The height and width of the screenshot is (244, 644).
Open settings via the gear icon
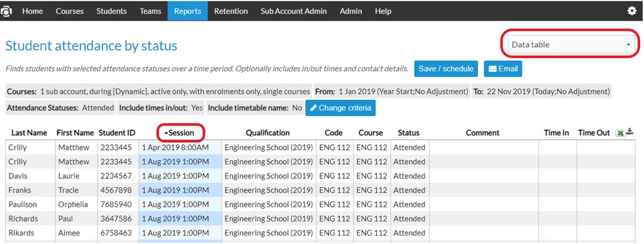click(632, 11)
